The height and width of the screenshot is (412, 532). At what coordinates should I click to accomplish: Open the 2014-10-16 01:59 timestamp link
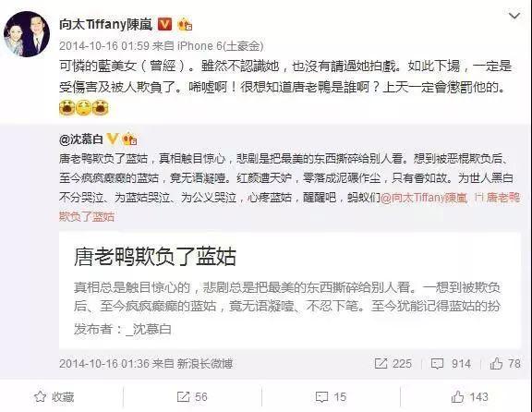pyautogui.click(x=104, y=46)
